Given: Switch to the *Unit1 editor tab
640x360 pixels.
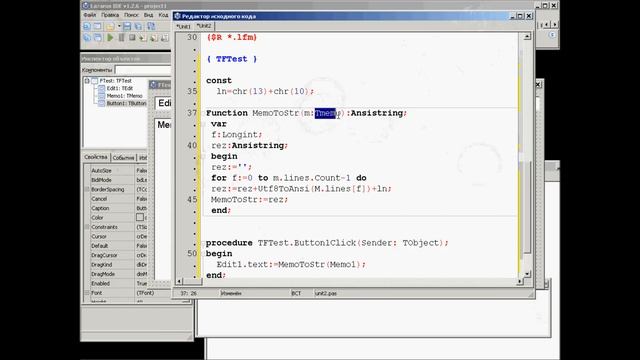Looking at the screenshot, I should [183, 26].
